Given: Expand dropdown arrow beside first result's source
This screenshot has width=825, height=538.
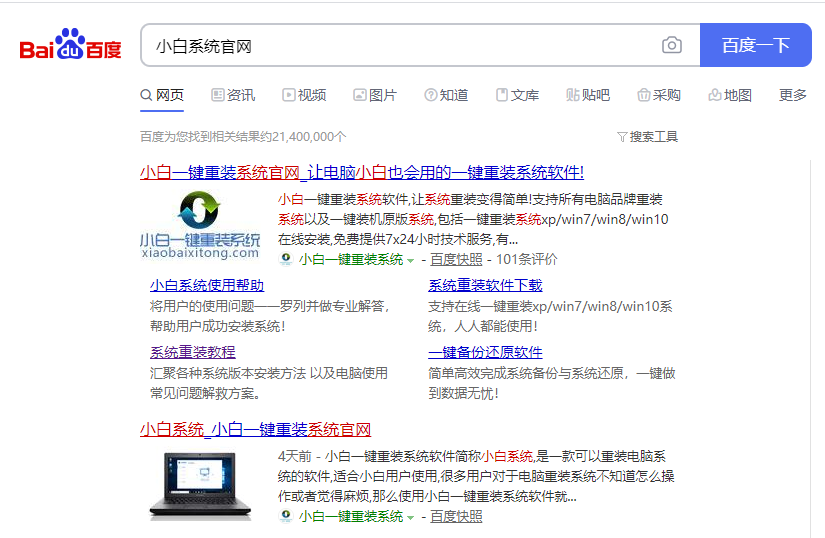Looking at the screenshot, I should click(x=410, y=260).
